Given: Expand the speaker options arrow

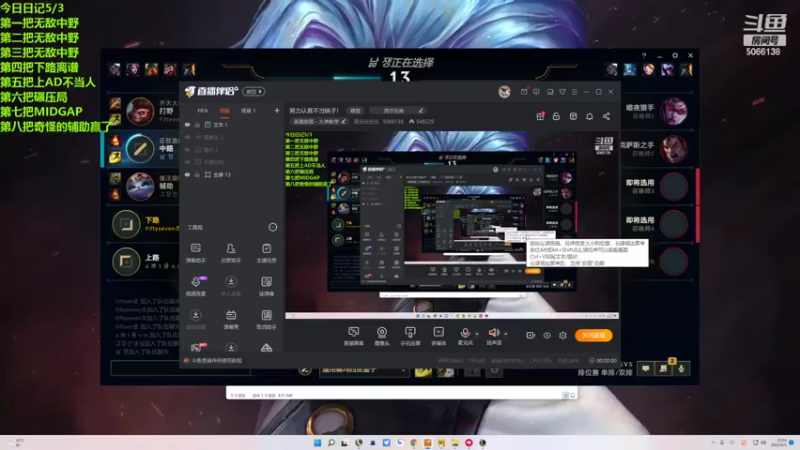Looking at the screenshot, I should coord(506,334).
